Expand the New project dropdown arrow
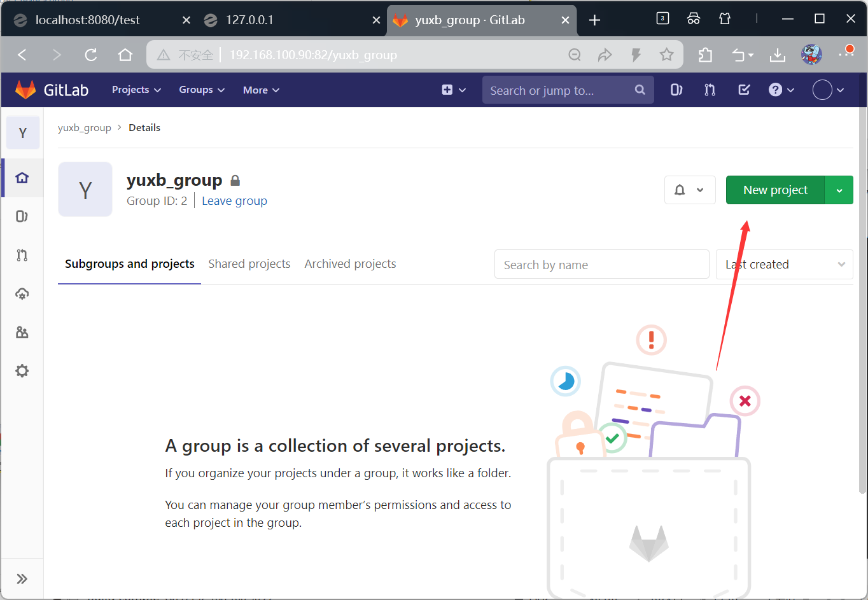The width and height of the screenshot is (868, 600). click(839, 190)
